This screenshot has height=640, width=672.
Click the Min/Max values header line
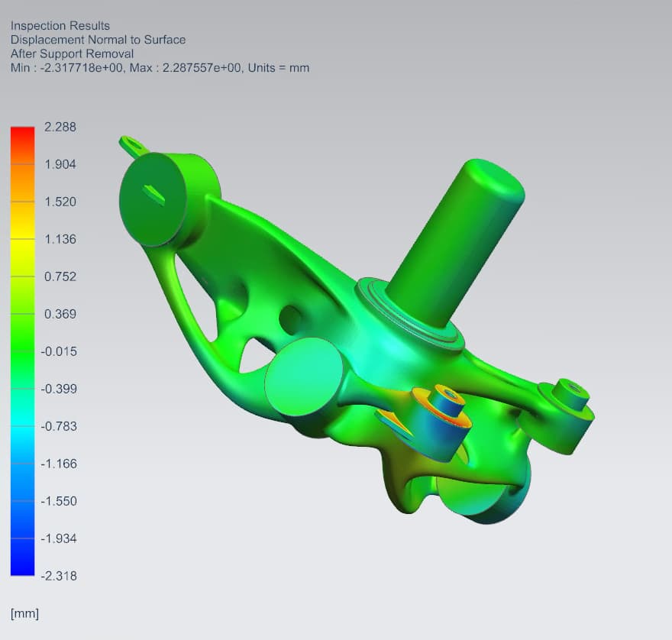tap(160, 68)
